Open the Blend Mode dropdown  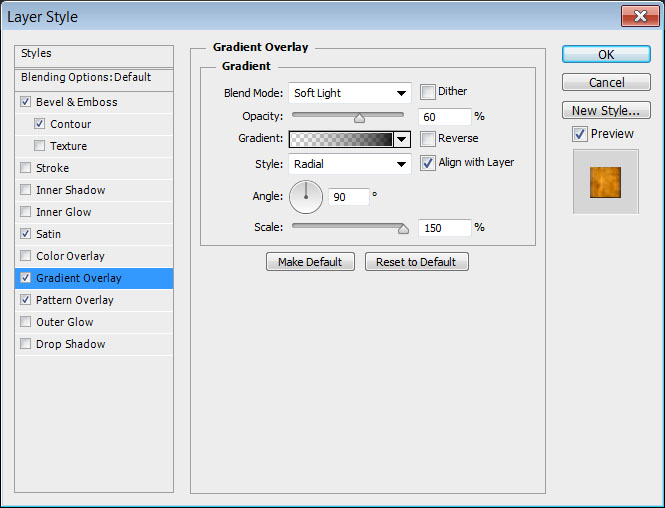pos(350,93)
